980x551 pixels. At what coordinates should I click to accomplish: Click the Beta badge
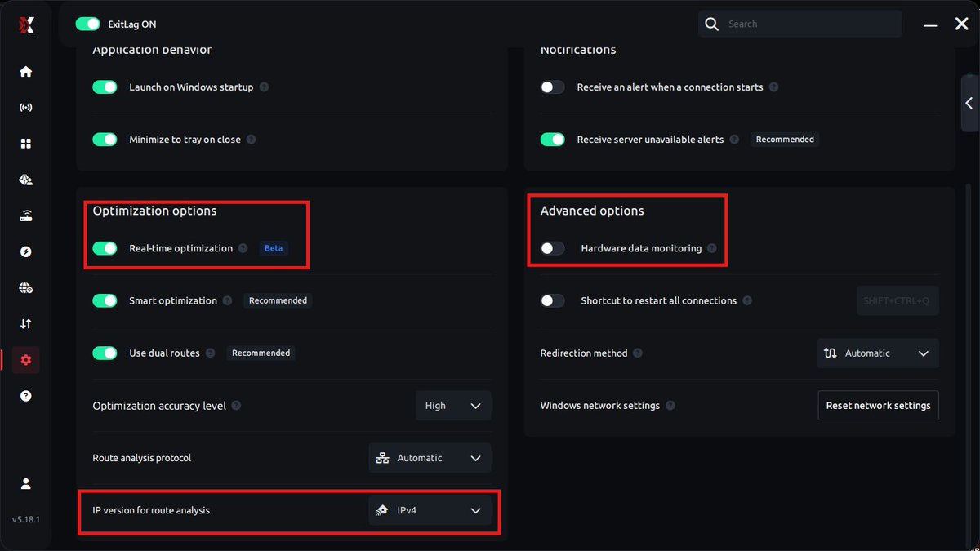click(274, 248)
